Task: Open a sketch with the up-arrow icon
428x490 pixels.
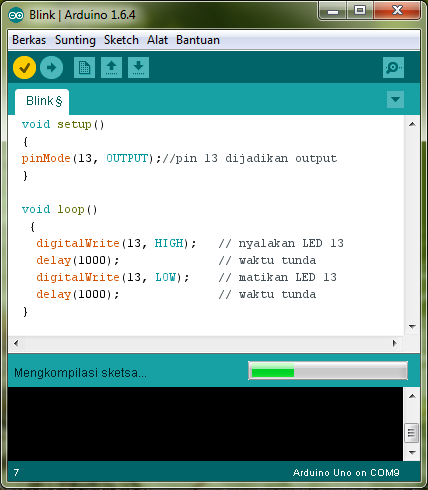Action: (111, 68)
